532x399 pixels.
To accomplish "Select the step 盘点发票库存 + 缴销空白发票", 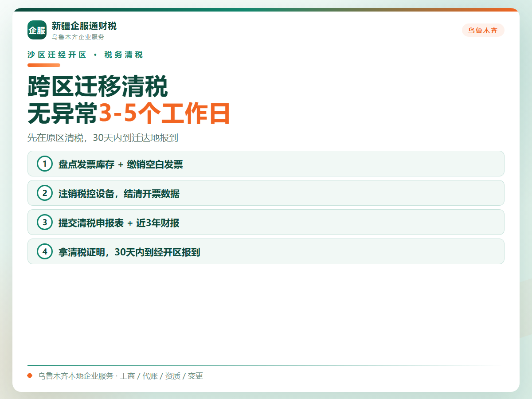I will click(x=266, y=164).
